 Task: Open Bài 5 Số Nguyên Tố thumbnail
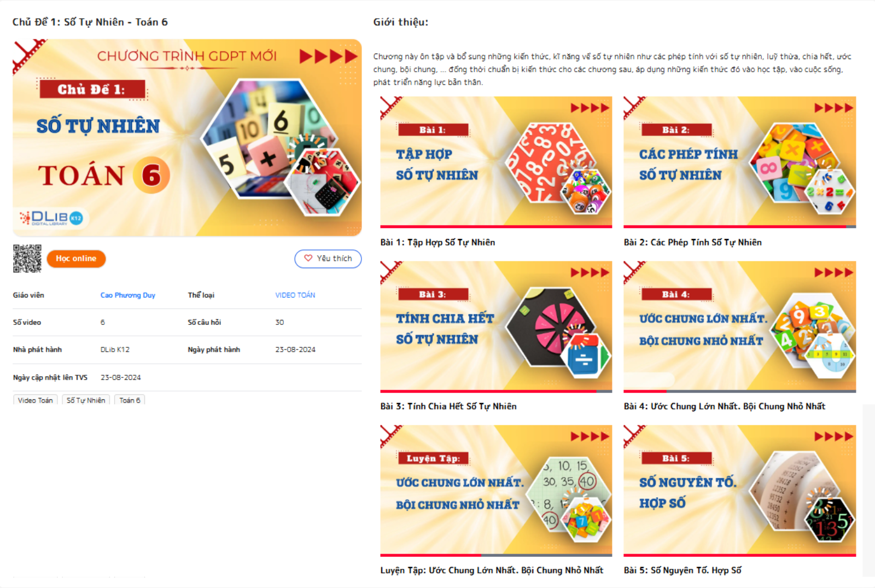pos(739,490)
